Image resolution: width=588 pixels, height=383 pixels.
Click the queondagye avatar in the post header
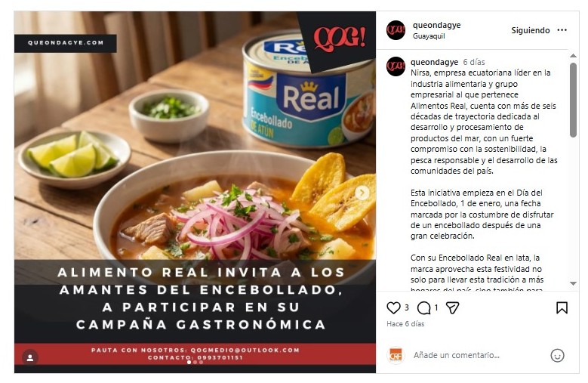tap(396, 30)
